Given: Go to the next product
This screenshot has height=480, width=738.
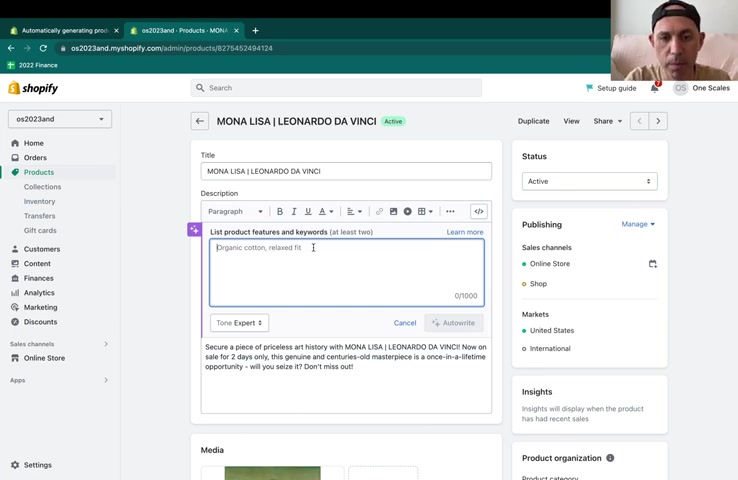Looking at the screenshot, I should point(658,121).
